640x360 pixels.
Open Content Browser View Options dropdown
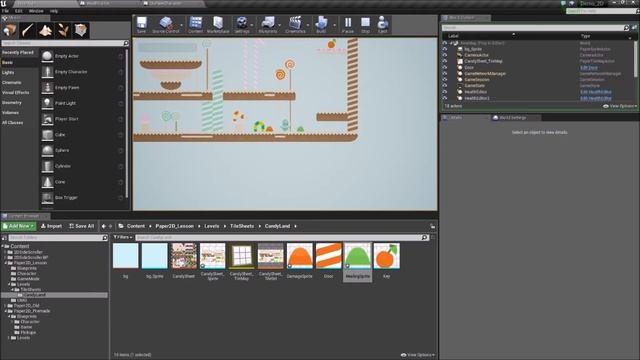tap(418, 355)
